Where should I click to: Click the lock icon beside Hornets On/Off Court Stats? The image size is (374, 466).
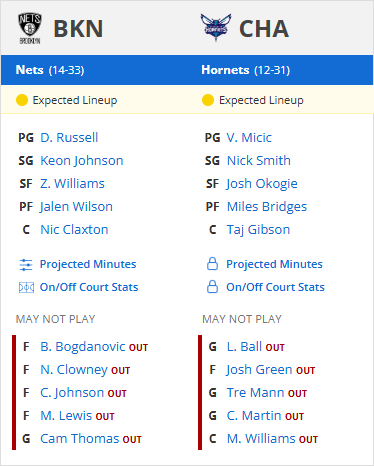pos(212,287)
